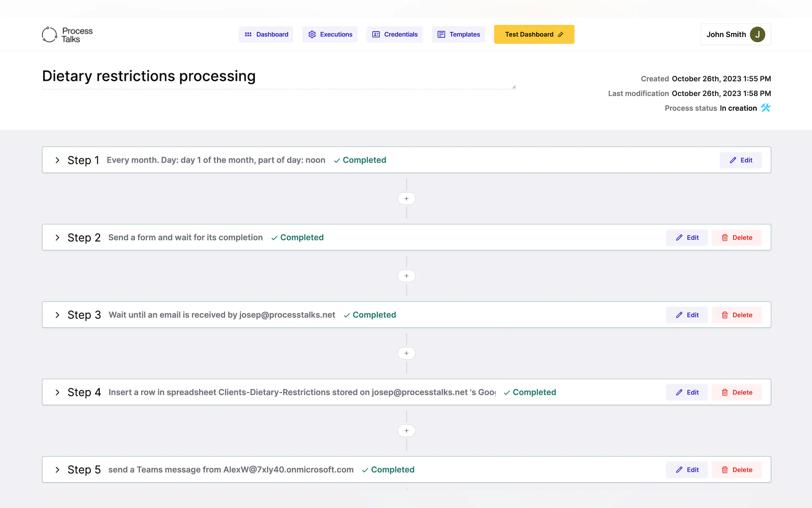Open Credentials in the navigation
This screenshot has height=508, width=812.
tap(394, 35)
